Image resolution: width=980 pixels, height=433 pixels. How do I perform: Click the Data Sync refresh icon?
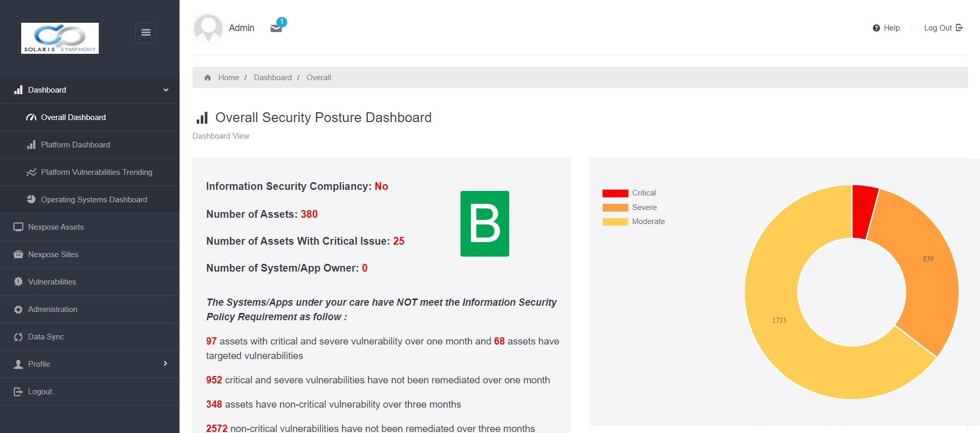(18, 337)
